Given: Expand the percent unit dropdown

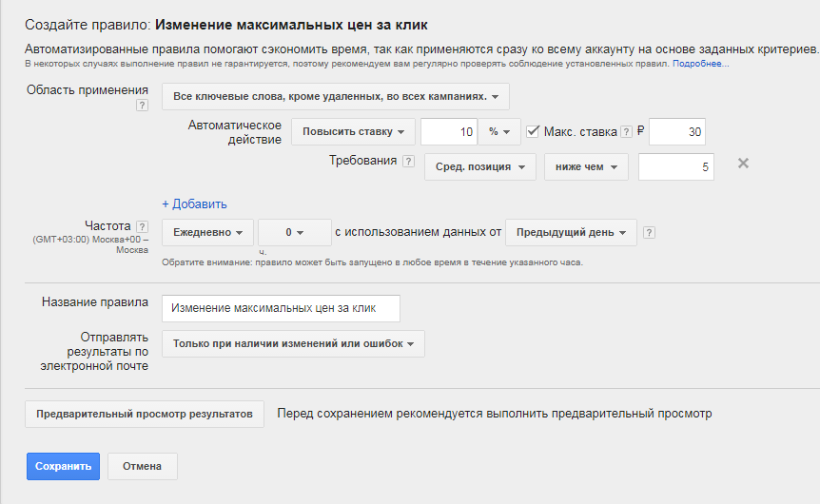Looking at the screenshot, I should (x=499, y=132).
